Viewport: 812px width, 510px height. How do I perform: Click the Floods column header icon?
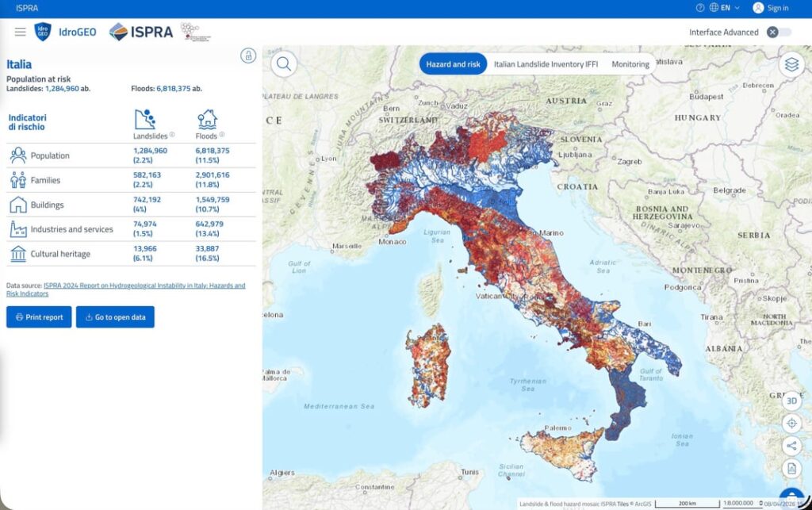(x=208, y=119)
